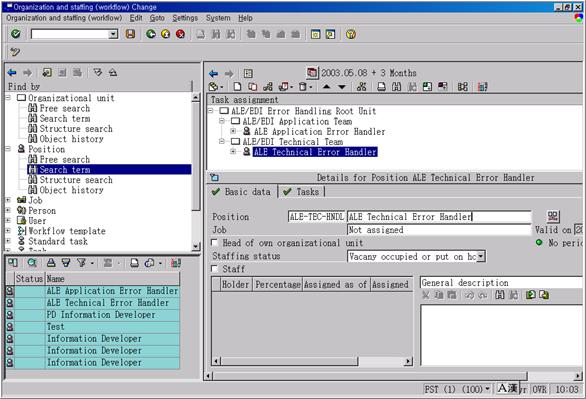
Task: Collapse the Position tree node
Action: pyautogui.click(x=8, y=149)
